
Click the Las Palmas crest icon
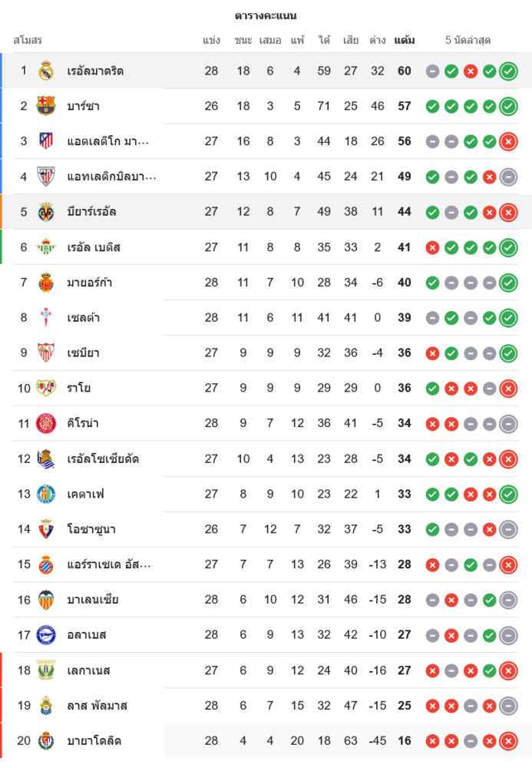(x=46, y=706)
